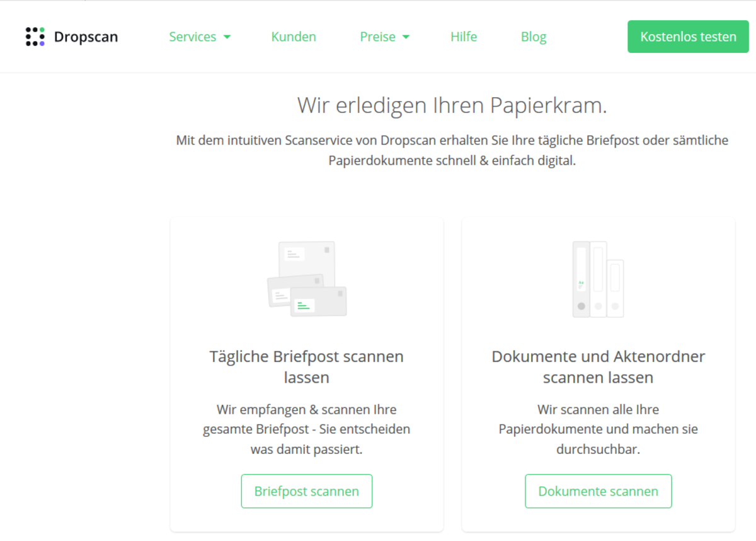Click the envelopes Briefpost illustration

pyautogui.click(x=307, y=279)
